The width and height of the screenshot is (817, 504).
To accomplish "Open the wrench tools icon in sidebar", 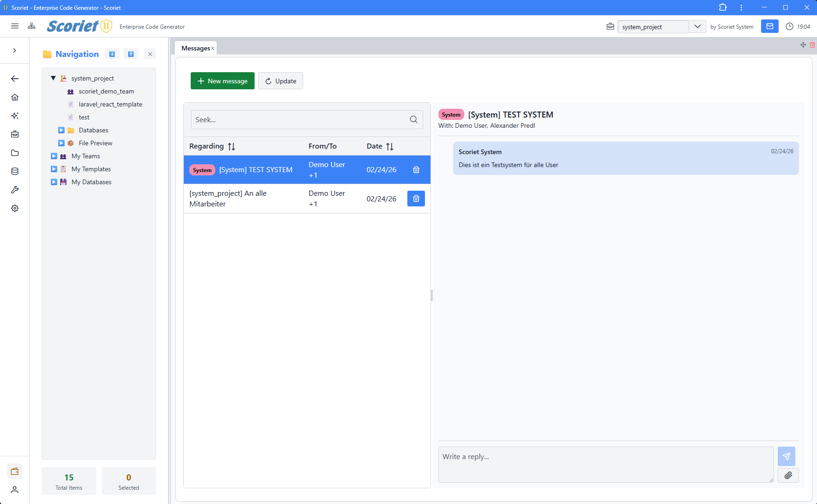I will [x=15, y=190].
